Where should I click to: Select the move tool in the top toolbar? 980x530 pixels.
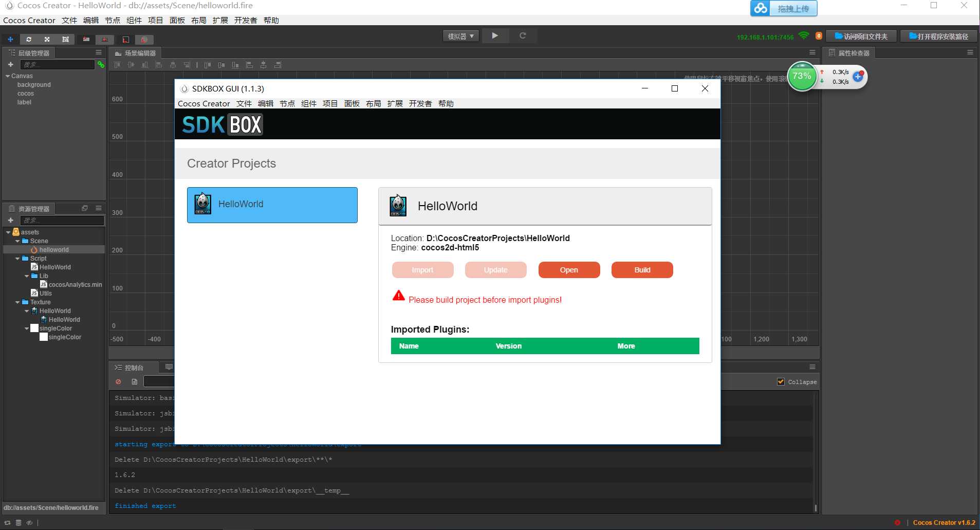point(10,39)
